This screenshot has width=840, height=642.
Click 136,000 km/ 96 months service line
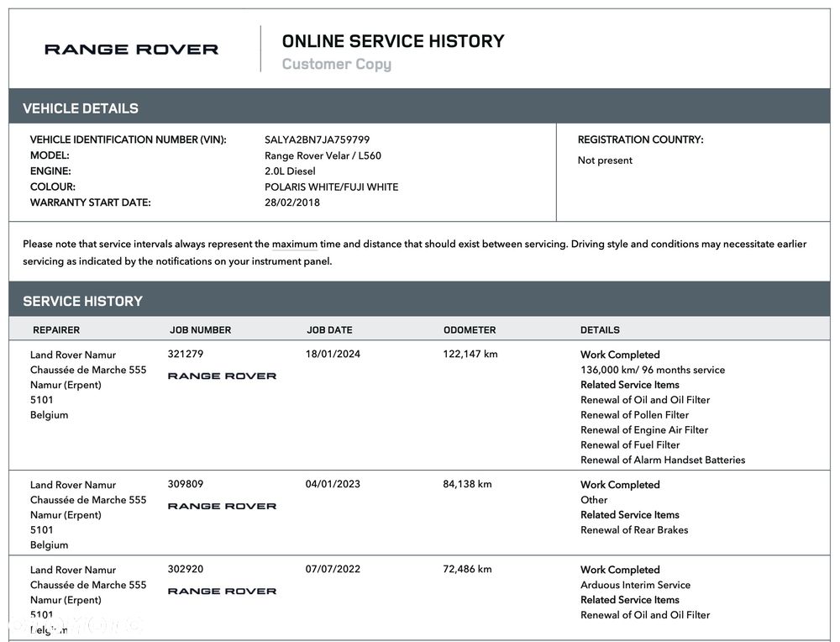coord(653,370)
